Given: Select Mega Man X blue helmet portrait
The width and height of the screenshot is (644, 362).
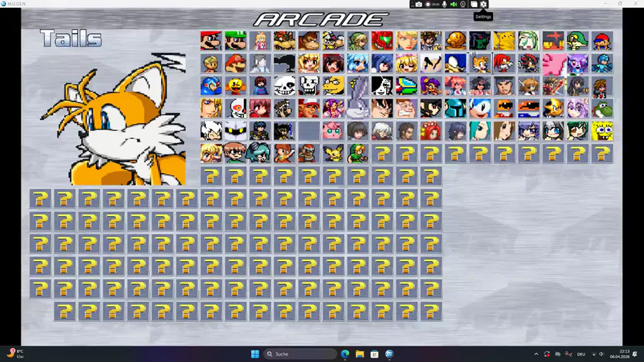Looking at the screenshot, I should [x=211, y=86].
